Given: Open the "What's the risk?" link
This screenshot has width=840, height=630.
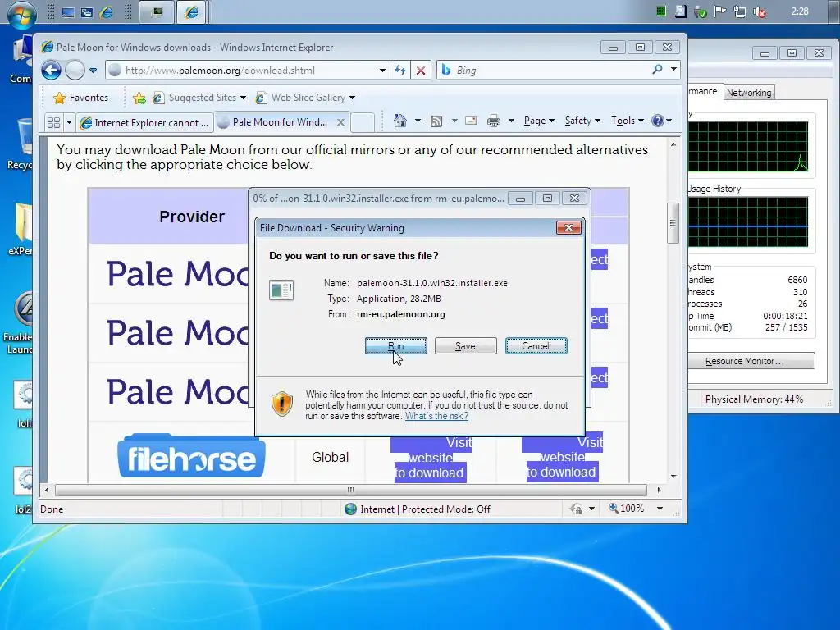Looking at the screenshot, I should pyautogui.click(x=436, y=416).
